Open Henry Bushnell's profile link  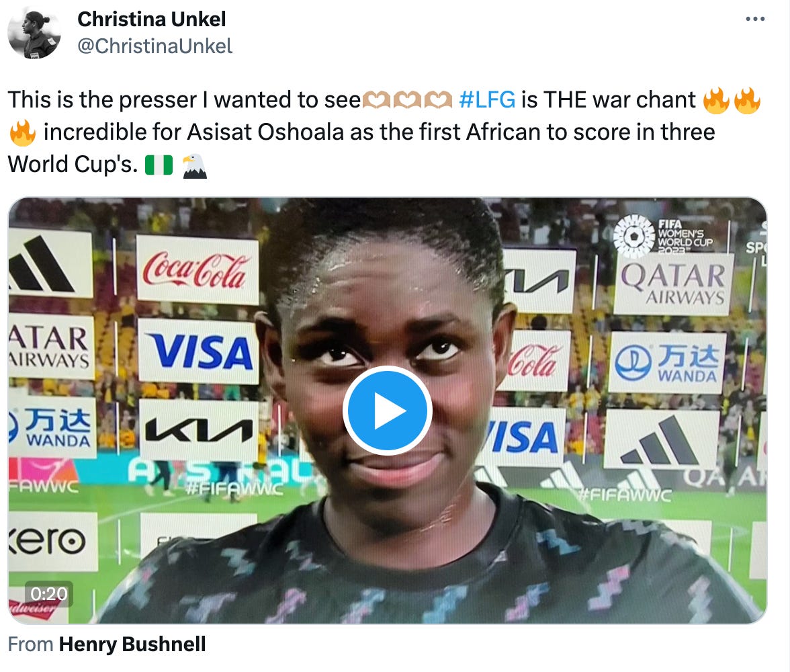132,644
